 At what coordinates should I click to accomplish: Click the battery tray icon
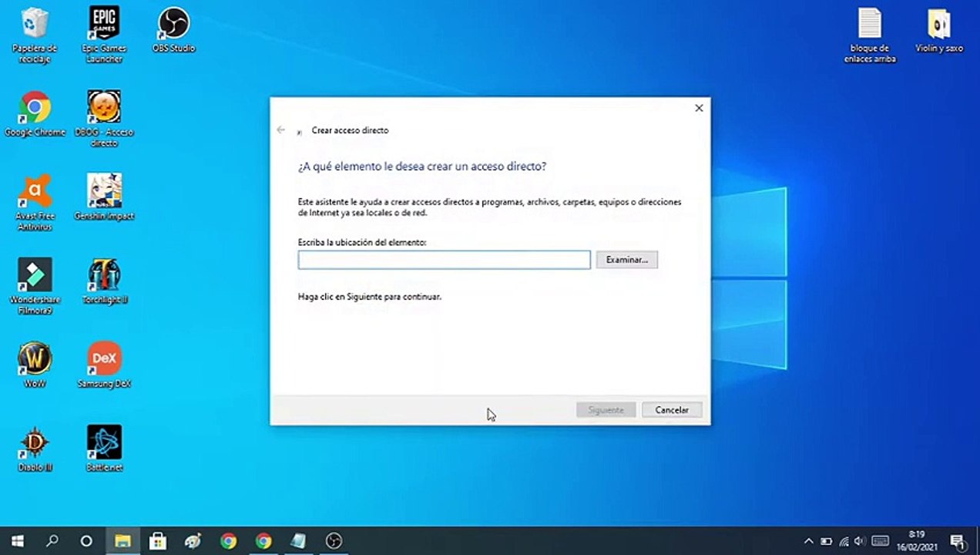tap(826, 541)
